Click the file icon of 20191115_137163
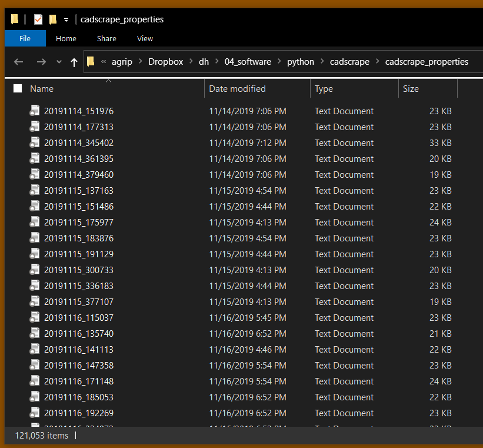Screen dimensions: 483x448 pos(35,190)
